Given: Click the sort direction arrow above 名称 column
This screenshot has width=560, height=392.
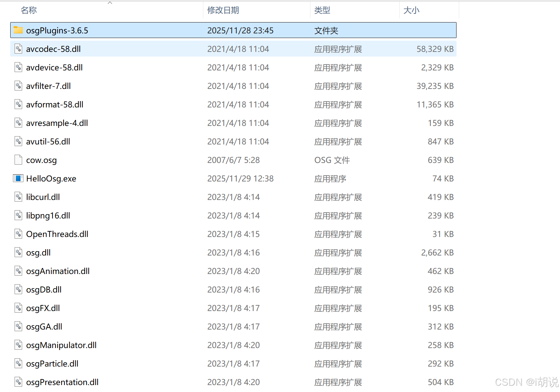Looking at the screenshot, I should click(109, 3).
